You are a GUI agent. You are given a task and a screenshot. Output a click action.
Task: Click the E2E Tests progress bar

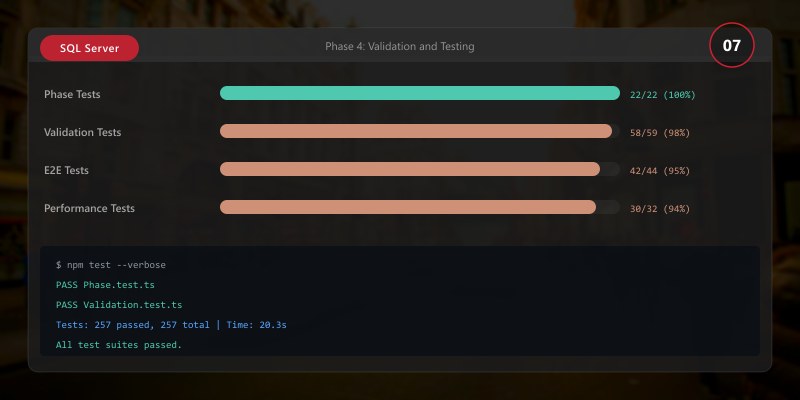pyautogui.click(x=420, y=169)
